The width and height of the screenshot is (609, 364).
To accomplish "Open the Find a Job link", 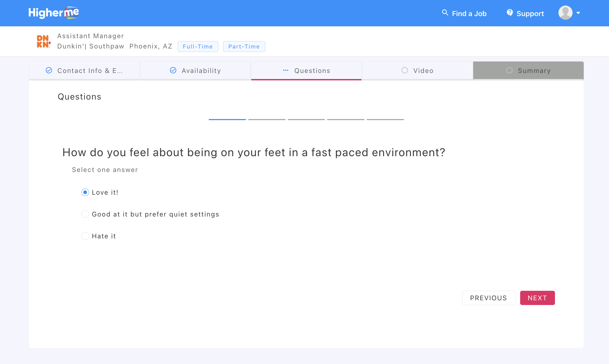I will [469, 13].
